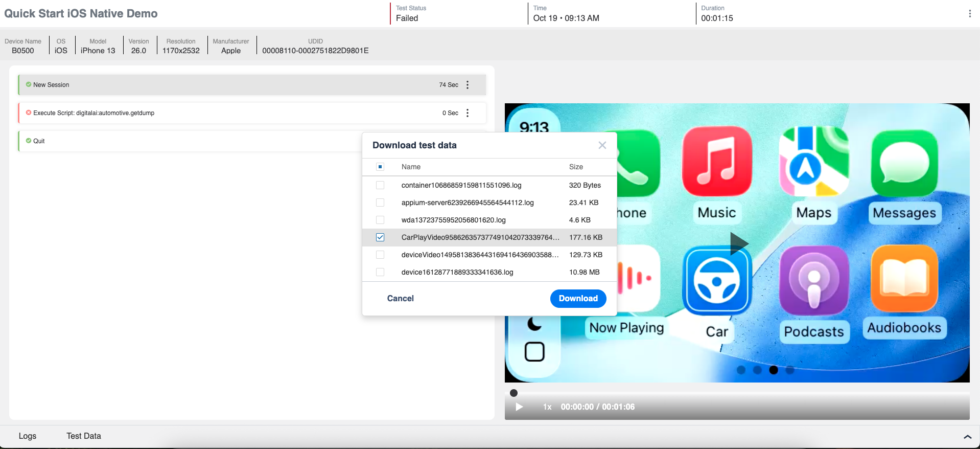Click the blue Download button
This screenshot has width=980, height=449.
point(578,299)
